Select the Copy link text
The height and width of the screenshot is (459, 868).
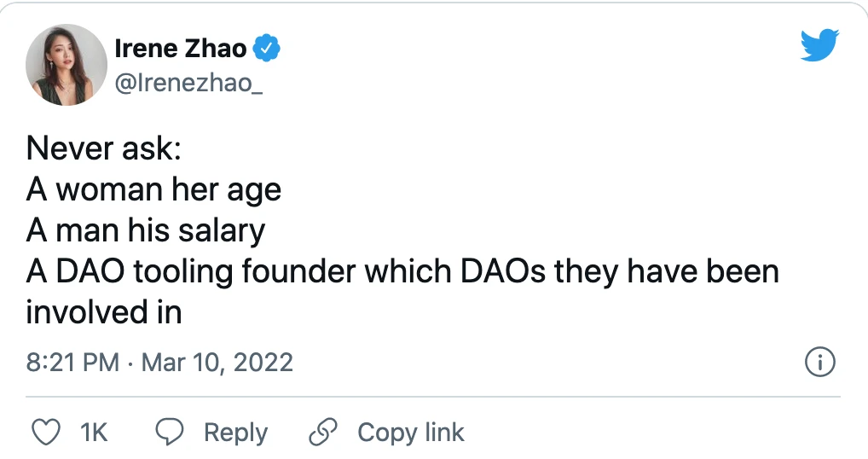coord(411,433)
